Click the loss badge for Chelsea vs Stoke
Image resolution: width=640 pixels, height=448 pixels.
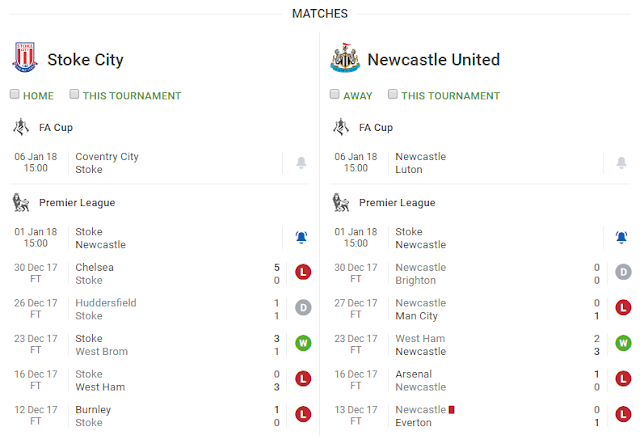303,273
